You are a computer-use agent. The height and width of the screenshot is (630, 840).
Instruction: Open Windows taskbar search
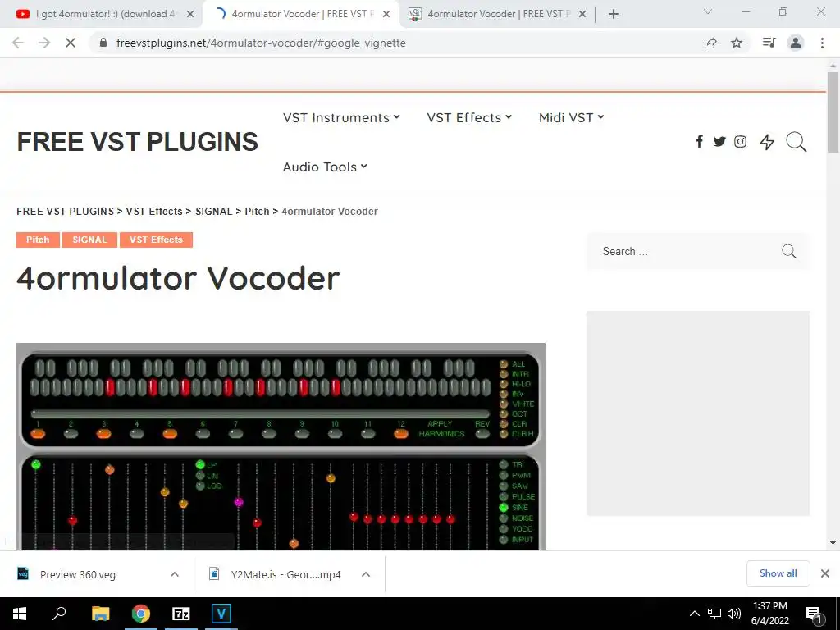coord(59,614)
